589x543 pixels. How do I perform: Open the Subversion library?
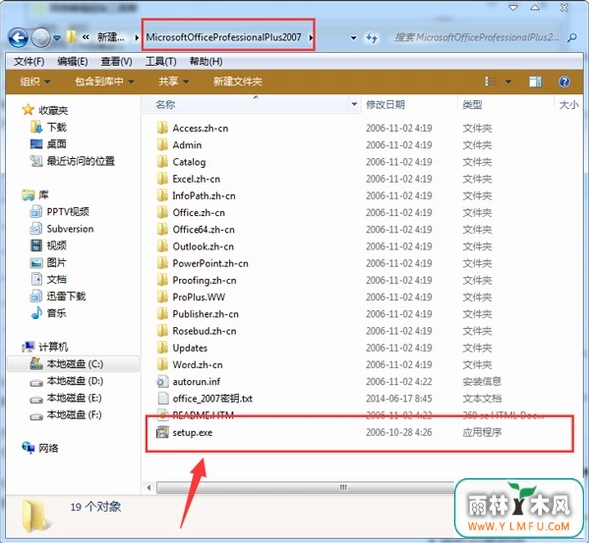(70, 229)
